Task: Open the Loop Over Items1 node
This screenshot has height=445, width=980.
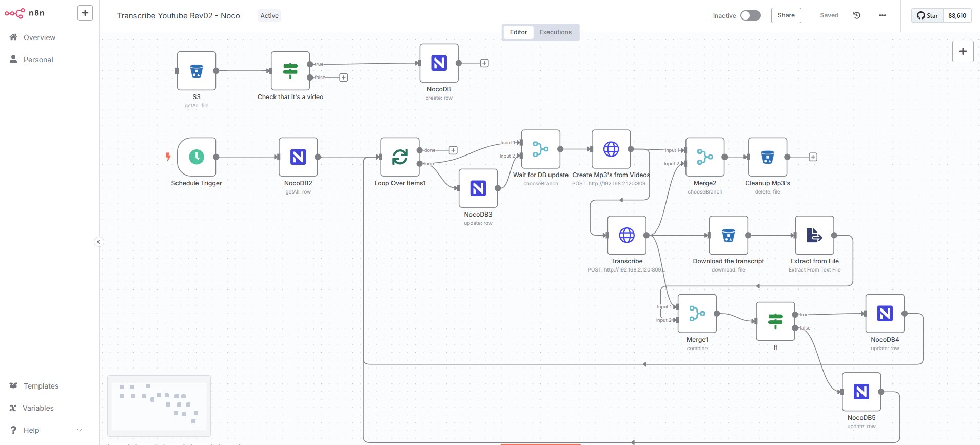Action: [x=400, y=157]
